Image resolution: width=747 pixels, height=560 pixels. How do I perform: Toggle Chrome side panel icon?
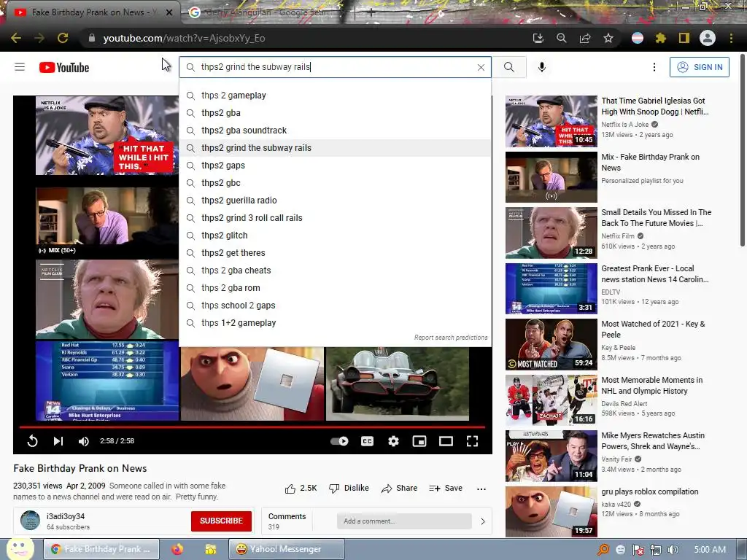click(684, 38)
